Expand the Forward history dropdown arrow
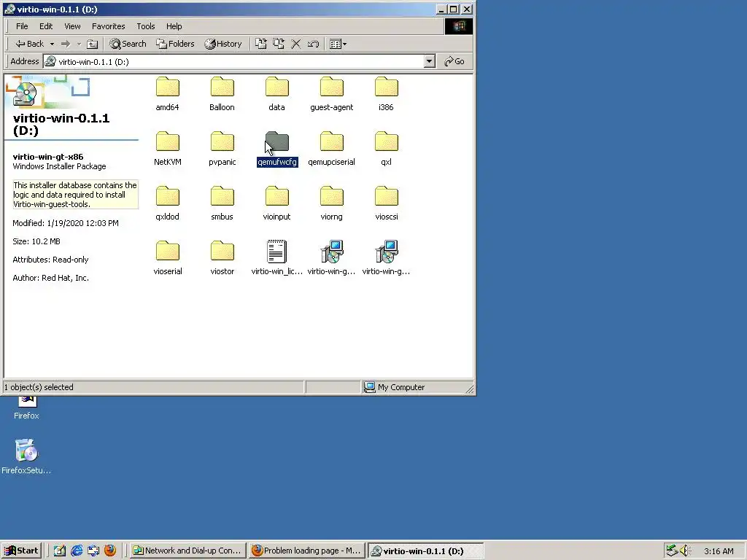Screen dimensions: 747x560 pyautogui.click(x=79, y=44)
